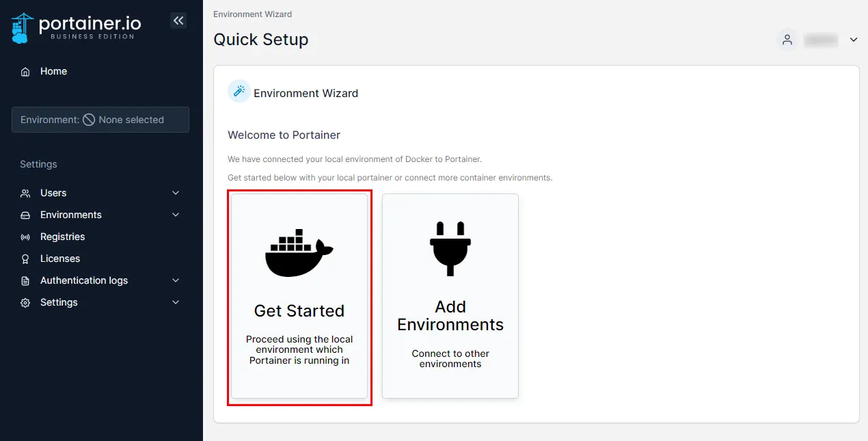Click the Settings gear icon in the sidebar

pos(24,302)
